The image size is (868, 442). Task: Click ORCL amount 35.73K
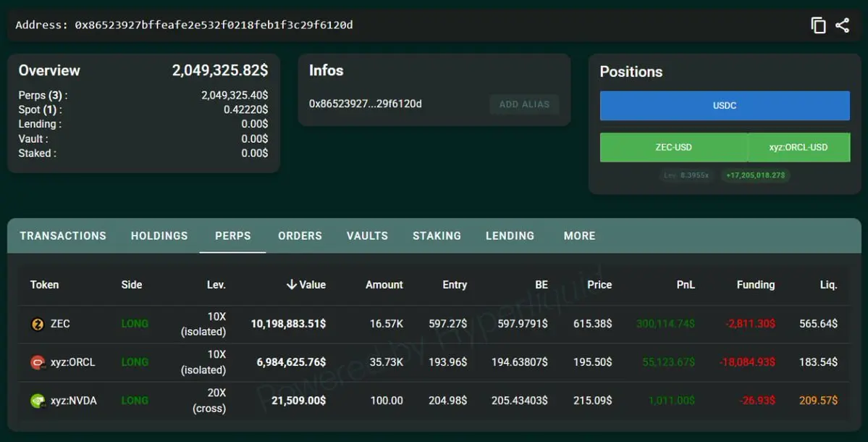[387, 362]
